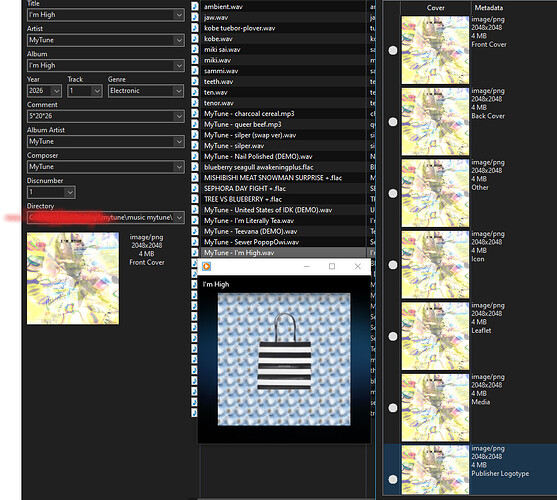Screen dimensions: 557x500
Task: Click the file icon beside MyTune - I'm Literally Tea.wav
Action: (195, 220)
